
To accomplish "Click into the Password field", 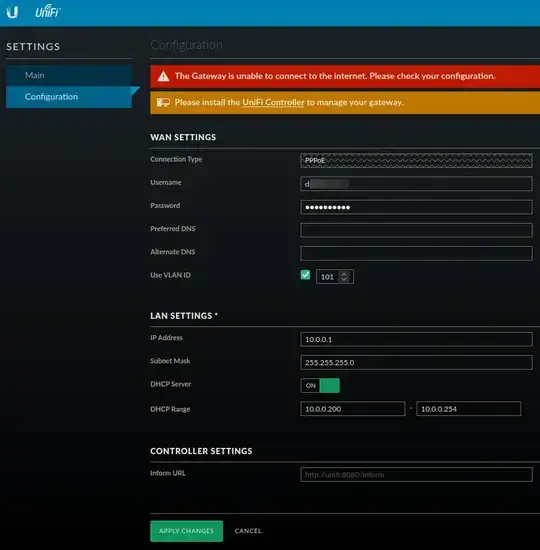I will (416, 207).
